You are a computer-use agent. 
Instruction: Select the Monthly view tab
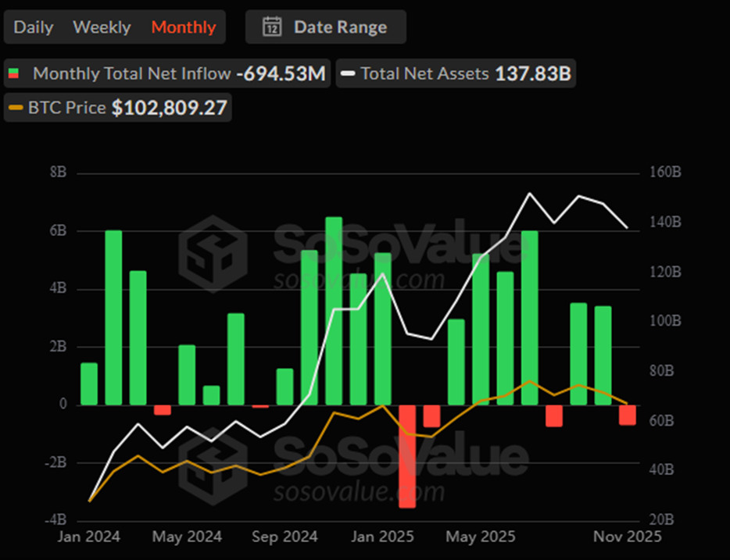coord(184,27)
